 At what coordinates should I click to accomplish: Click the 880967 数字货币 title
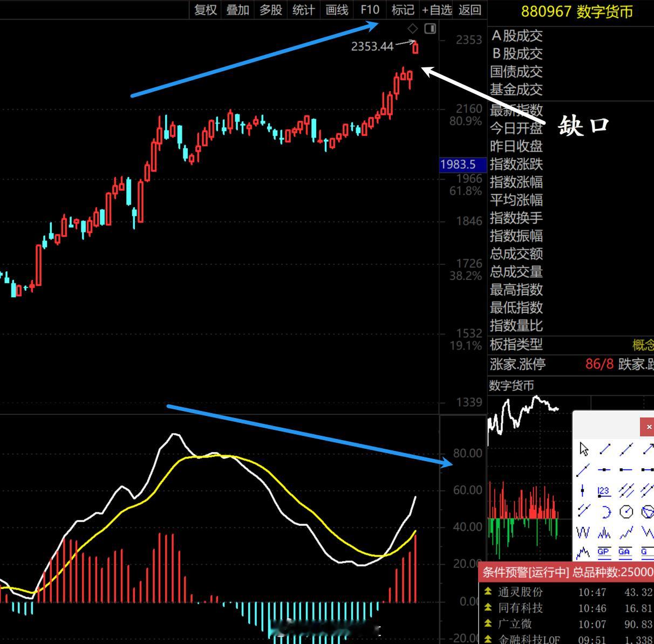tap(577, 11)
